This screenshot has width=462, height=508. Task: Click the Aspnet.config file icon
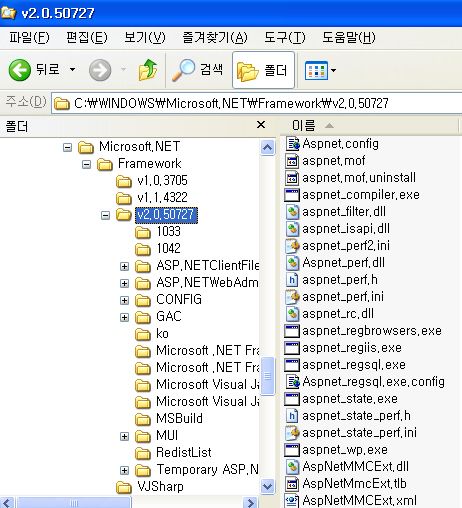(292, 144)
